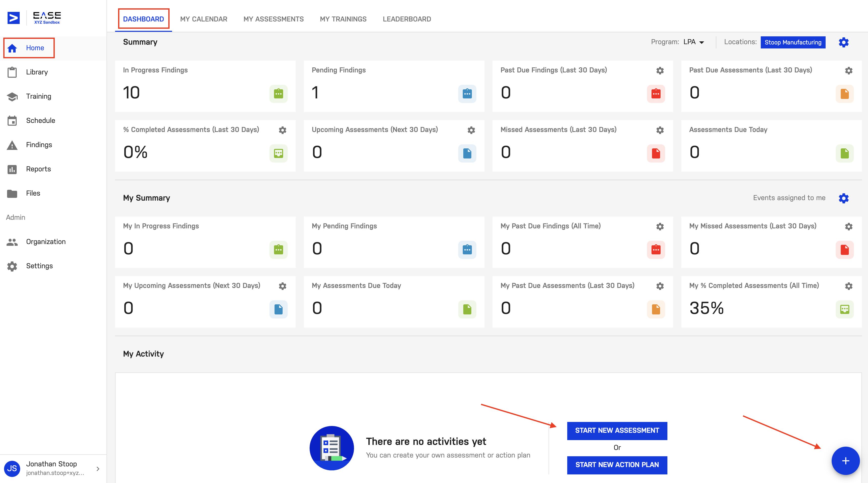Click the clipboard illustration in My Activity
The height and width of the screenshot is (483, 868).
coord(332,448)
